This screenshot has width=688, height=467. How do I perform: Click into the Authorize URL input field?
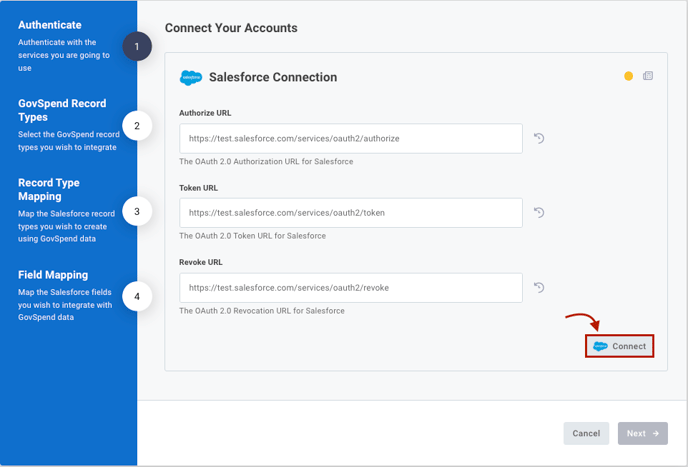coord(351,139)
